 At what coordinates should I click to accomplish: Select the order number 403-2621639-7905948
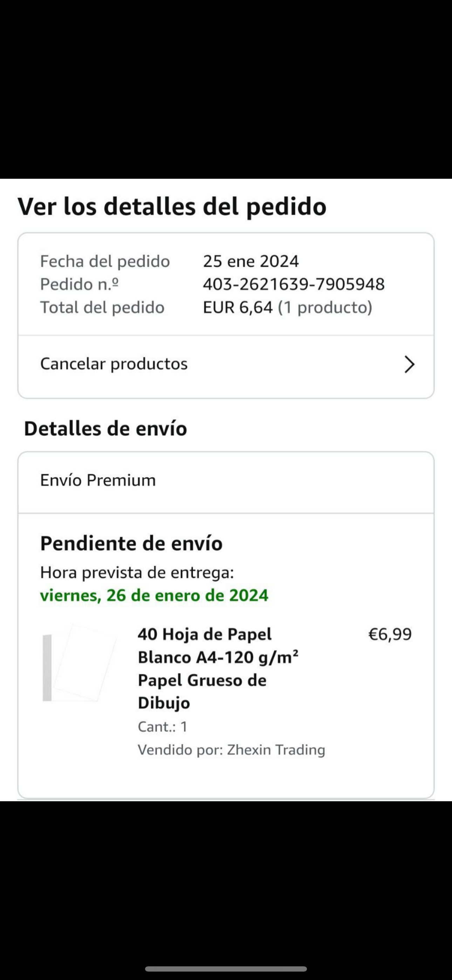pos(294,284)
